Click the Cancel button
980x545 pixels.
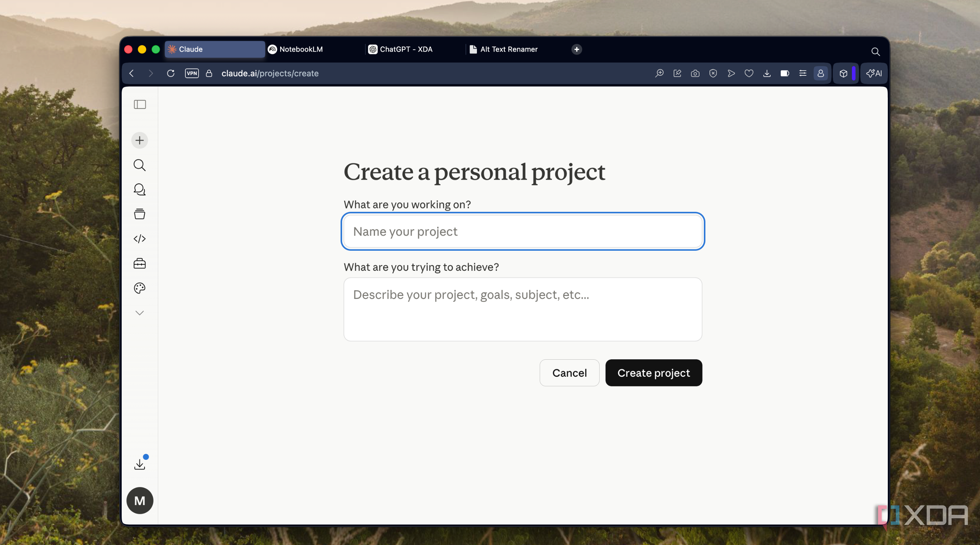569,373
